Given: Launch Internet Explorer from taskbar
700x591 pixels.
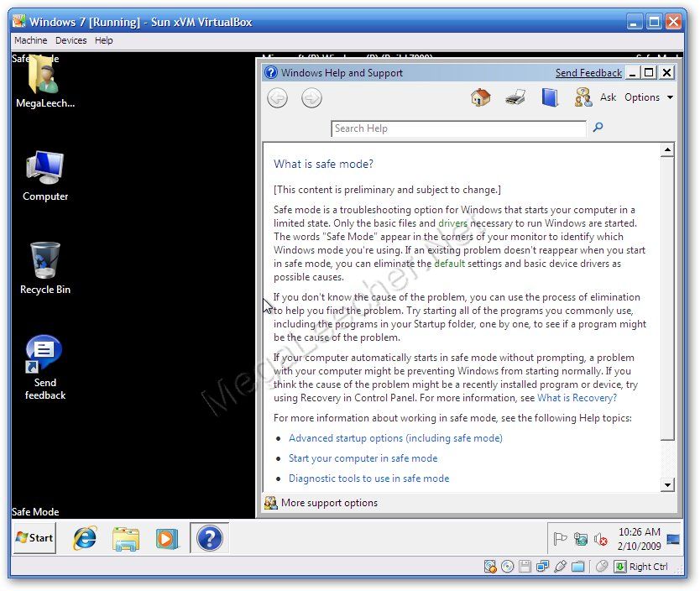Looking at the screenshot, I should 85,538.
